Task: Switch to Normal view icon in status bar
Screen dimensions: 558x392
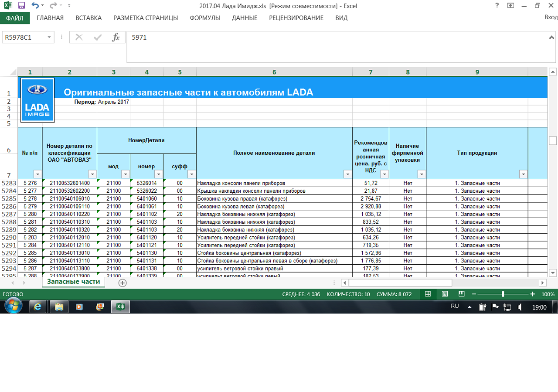Action: tap(428, 294)
